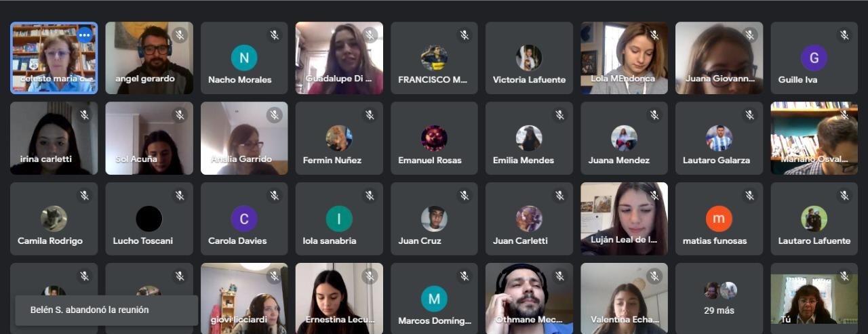The image size is (868, 334).
Task: Click Victoria Lafuente profile picture
Action: coord(529,58)
